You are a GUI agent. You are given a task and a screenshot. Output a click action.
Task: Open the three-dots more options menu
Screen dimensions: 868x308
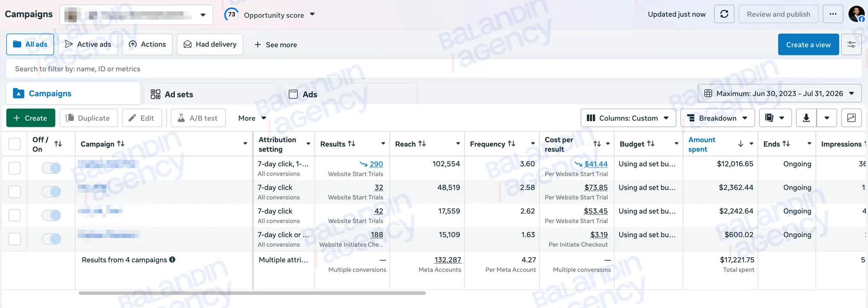(833, 14)
